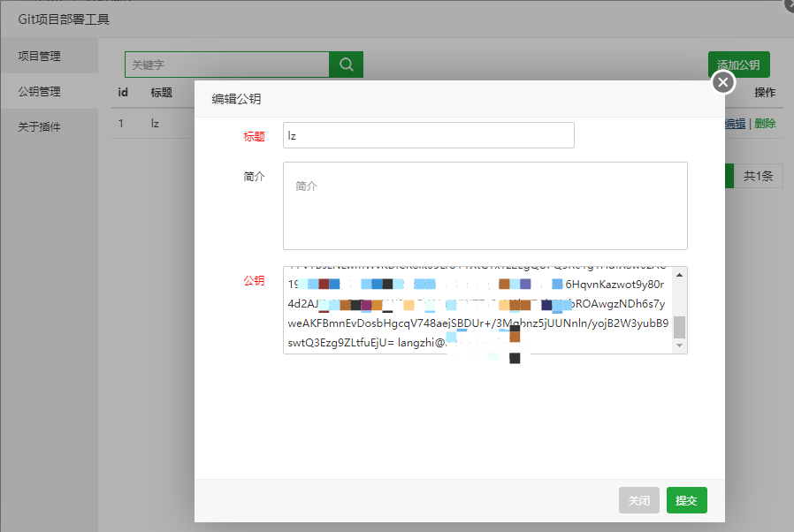Click the 操作 column header
This screenshot has height=532, width=794.
pos(765,92)
